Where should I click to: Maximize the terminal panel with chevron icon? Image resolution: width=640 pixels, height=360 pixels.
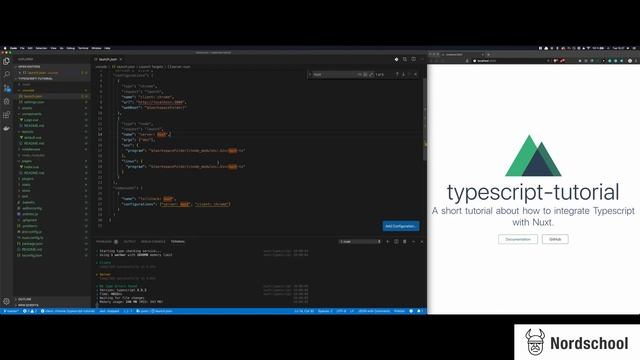point(413,242)
